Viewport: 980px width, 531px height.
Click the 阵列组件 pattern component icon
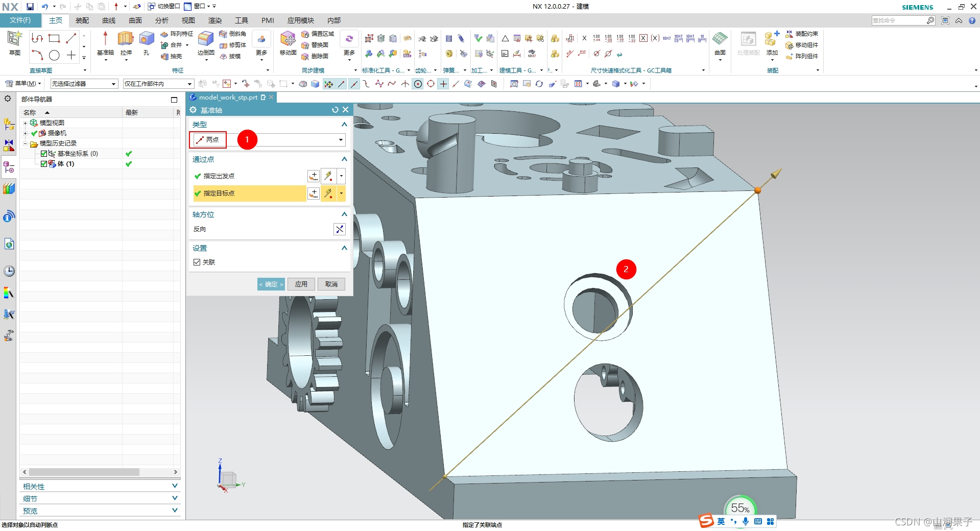pyautogui.click(x=802, y=56)
